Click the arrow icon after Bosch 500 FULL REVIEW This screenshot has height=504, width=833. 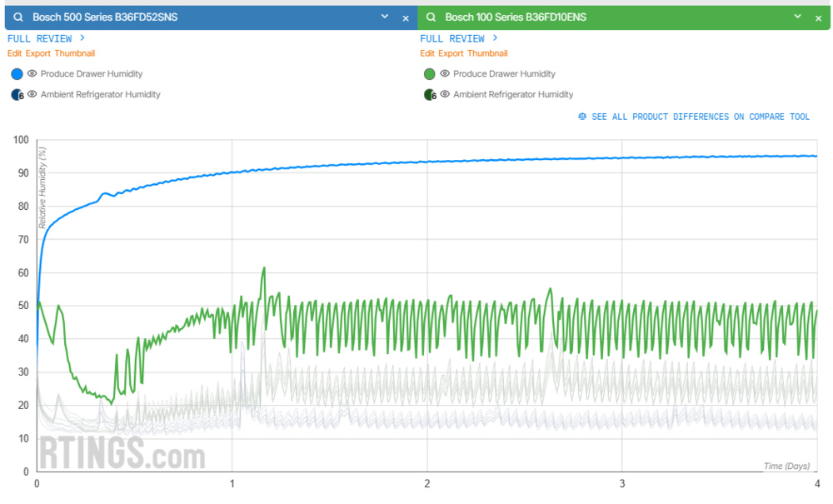[83, 37]
